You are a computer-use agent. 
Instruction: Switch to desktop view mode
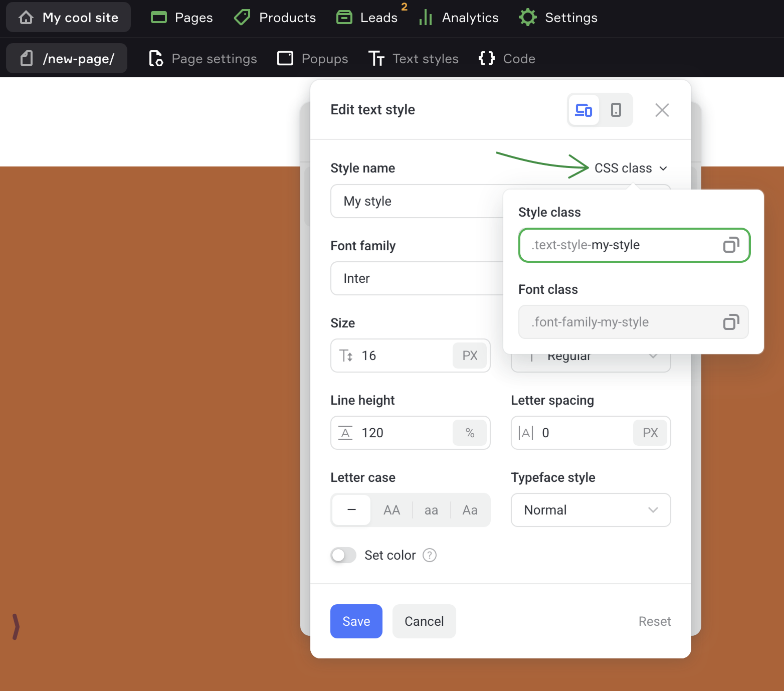tap(583, 110)
